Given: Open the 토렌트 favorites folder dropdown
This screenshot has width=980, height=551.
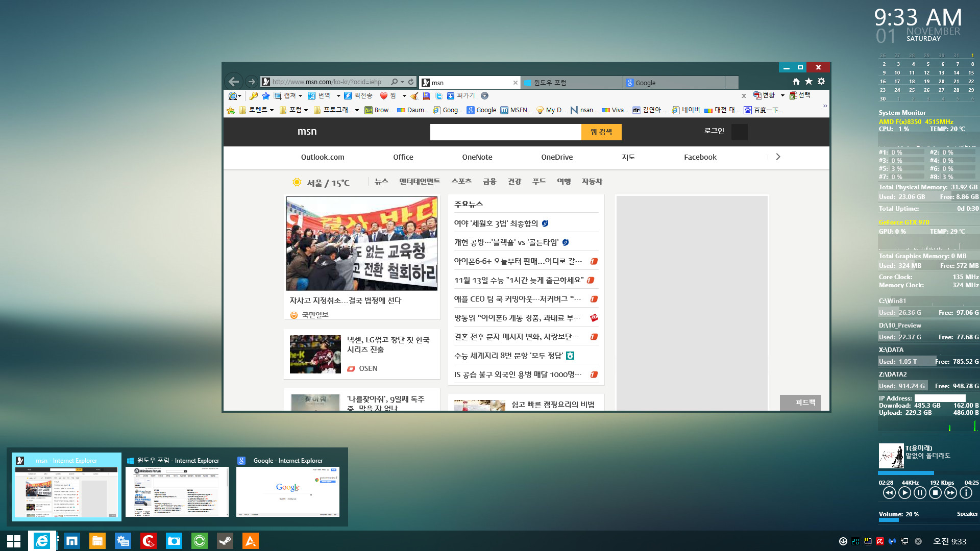Looking at the screenshot, I should click(x=257, y=110).
